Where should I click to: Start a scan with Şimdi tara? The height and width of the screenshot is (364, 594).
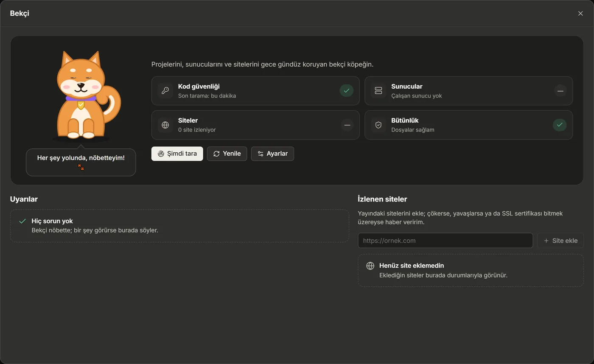[x=177, y=154]
